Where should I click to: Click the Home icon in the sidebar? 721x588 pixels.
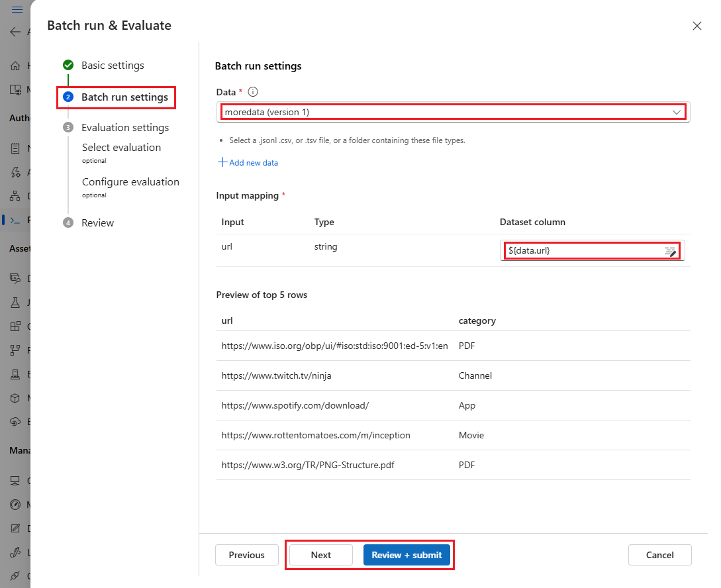coord(15,66)
